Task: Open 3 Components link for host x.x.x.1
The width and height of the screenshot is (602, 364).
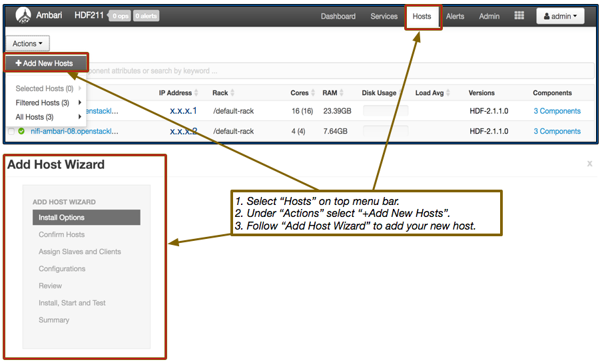Action: [557, 111]
